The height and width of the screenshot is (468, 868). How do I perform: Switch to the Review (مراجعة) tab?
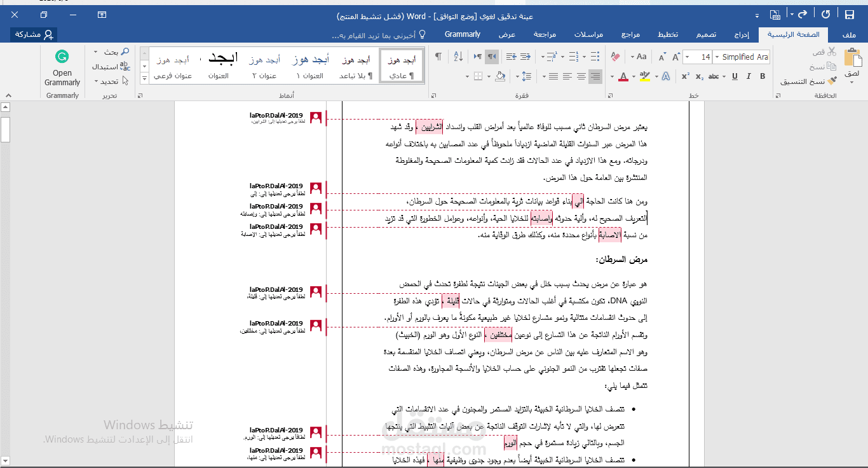(x=545, y=34)
